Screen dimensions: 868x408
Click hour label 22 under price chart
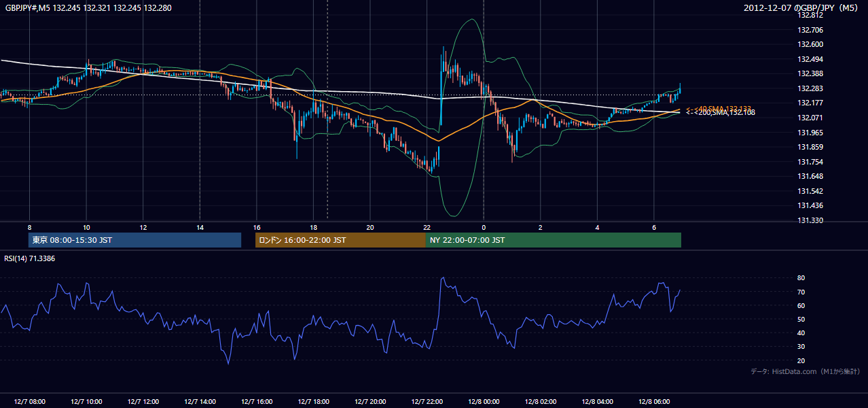click(427, 227)
